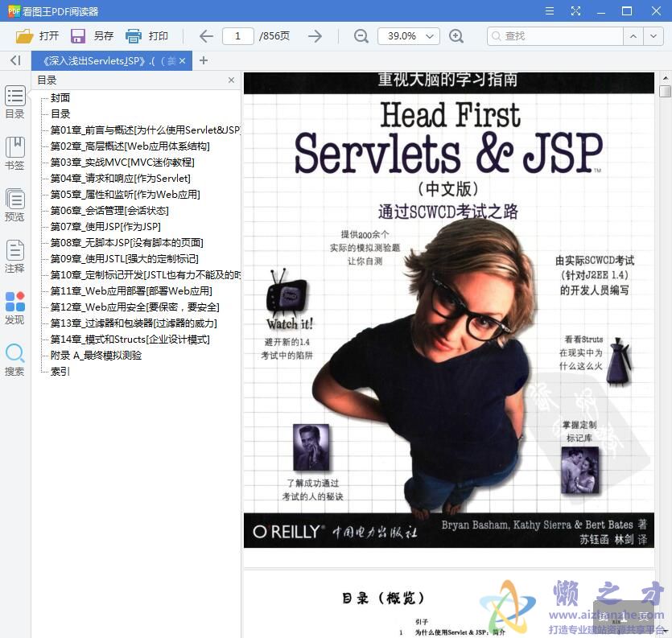672x638 pixels.
Task: Jump to 第08章_无脚本JSP chapter
Action: click(x=127, y=242)
